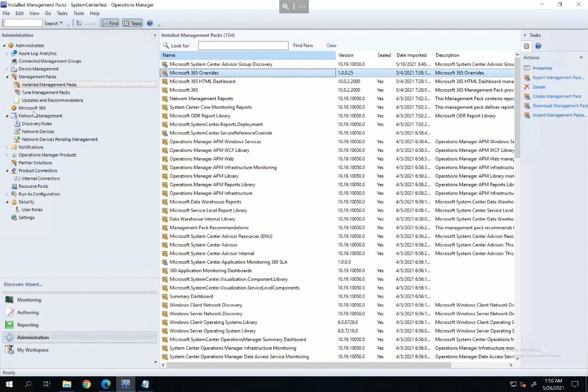Select Network Devices Pending Management icon
The height and width of the screenshot is (392, 588).
pyautogui.click(x=17, y=139)
